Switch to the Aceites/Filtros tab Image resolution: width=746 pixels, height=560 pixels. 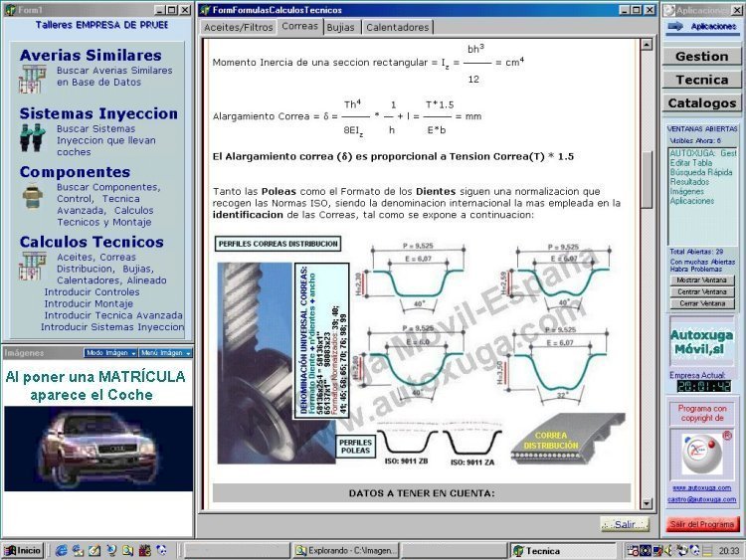click(x=239, y=27)
